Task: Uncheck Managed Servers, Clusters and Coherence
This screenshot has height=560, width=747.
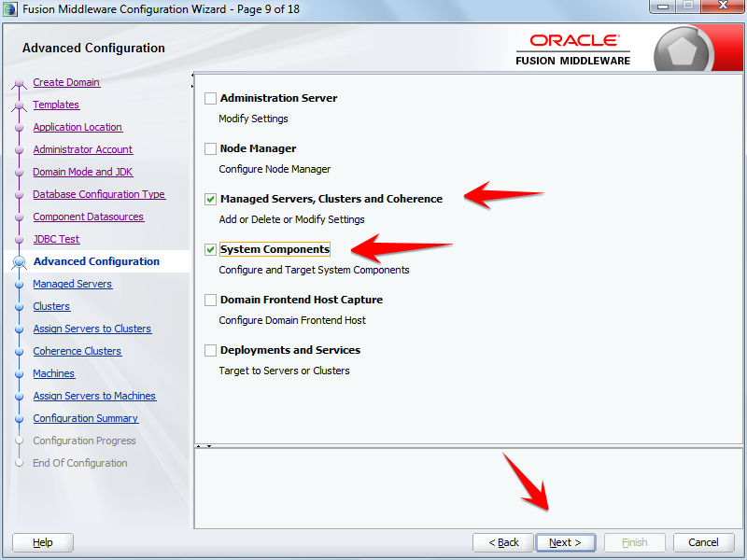Action: point(210,199)
